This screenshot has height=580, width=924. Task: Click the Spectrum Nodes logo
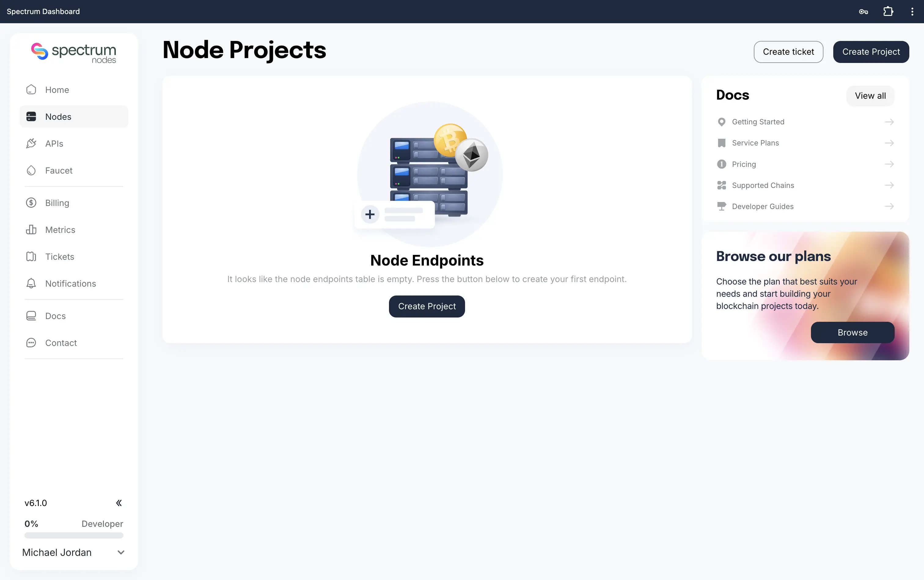[74, 53]
